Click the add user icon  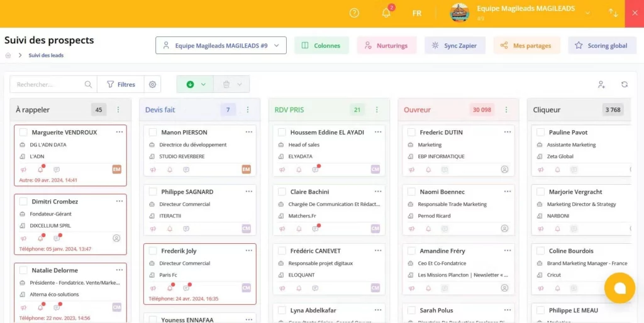click(x=601, y=84)
